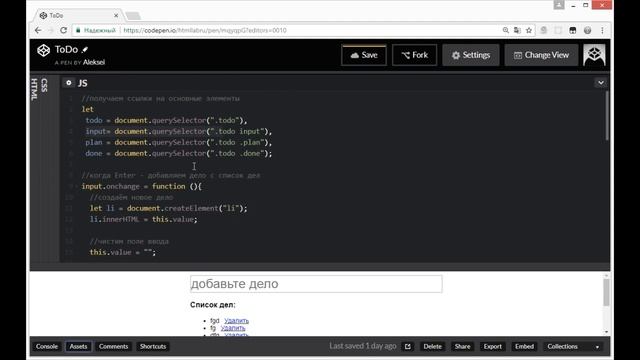Show keyboard Shortcuts
The height and width of the screenshot is (360, 640).
(153, 347)
